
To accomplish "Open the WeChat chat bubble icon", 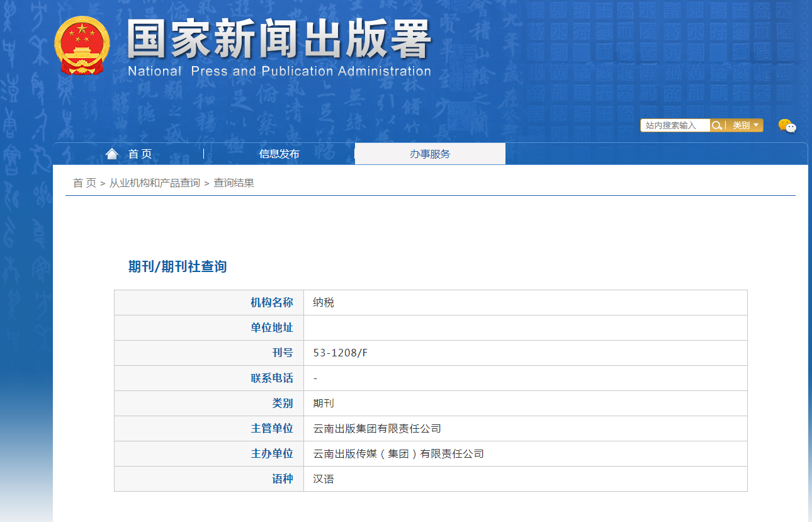I will click(x=787, y=126).
